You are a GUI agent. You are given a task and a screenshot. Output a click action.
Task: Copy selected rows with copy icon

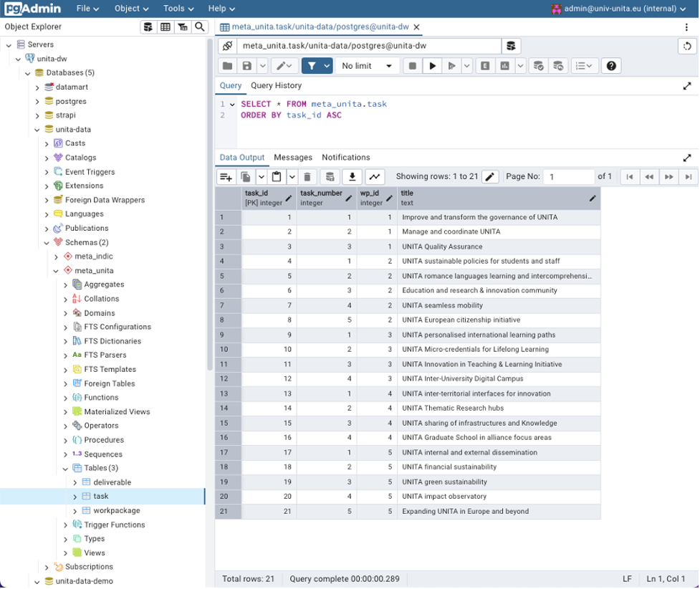tap(246, 177)
